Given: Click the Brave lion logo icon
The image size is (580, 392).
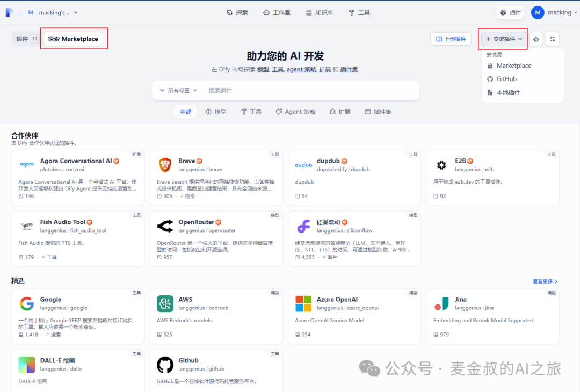Looking at the screenshot, I should (165, 164).
